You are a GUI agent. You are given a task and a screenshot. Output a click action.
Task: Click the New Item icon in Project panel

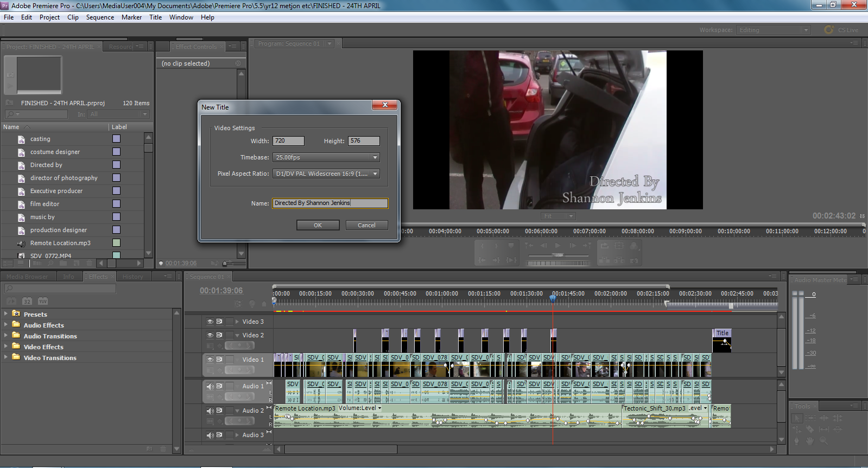(x=77, y=263)
